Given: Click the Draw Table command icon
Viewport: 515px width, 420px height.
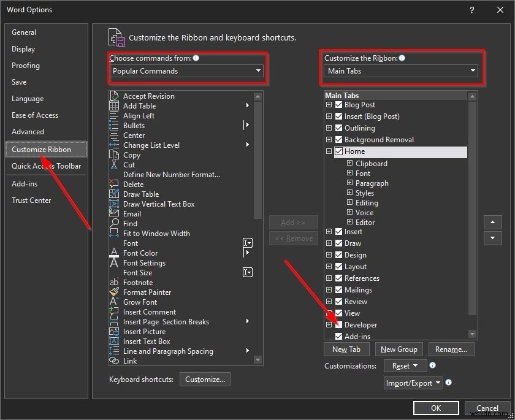Looking at the screenshot, I should [115, 194].
